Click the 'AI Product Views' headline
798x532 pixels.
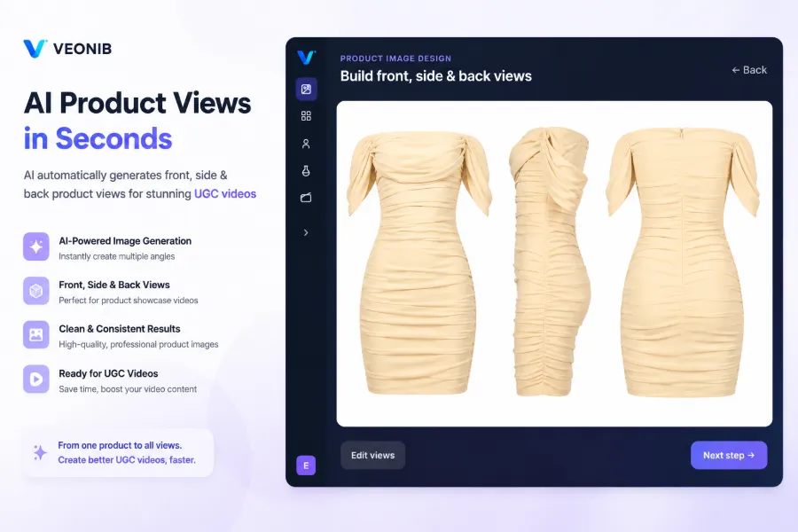click(x=137, y=103)
